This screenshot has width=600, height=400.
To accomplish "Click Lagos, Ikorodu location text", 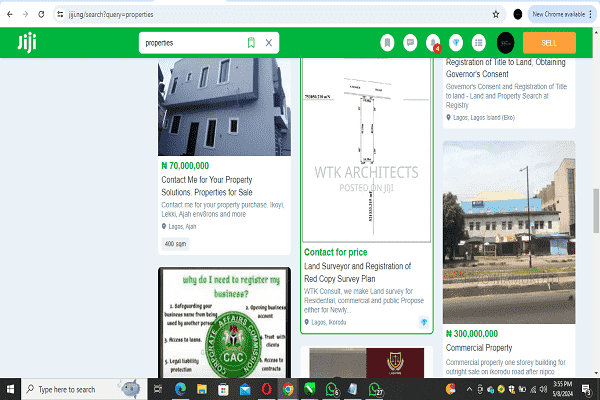I will [328, 322].
